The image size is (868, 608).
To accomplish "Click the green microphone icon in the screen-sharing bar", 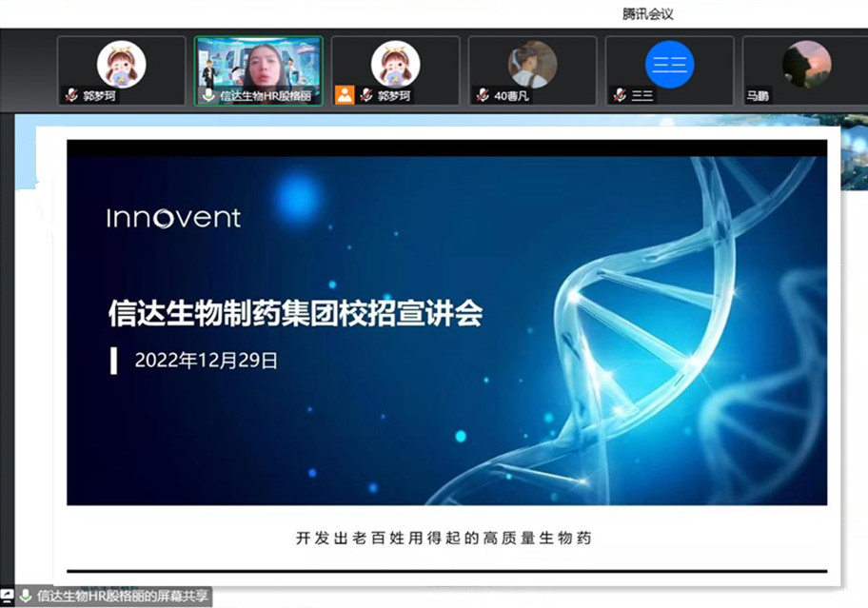I will click(26, 597).
